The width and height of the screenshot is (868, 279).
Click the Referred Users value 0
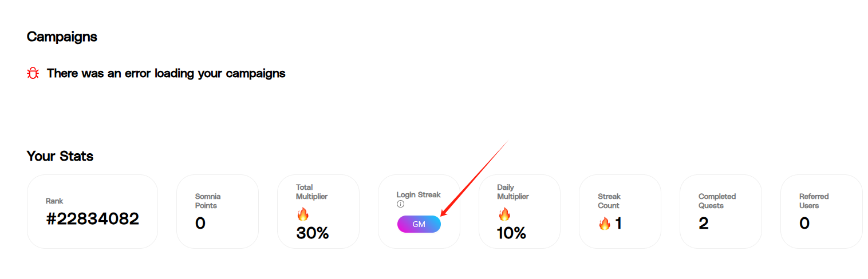pyautogui.click(x=804, y=224)
